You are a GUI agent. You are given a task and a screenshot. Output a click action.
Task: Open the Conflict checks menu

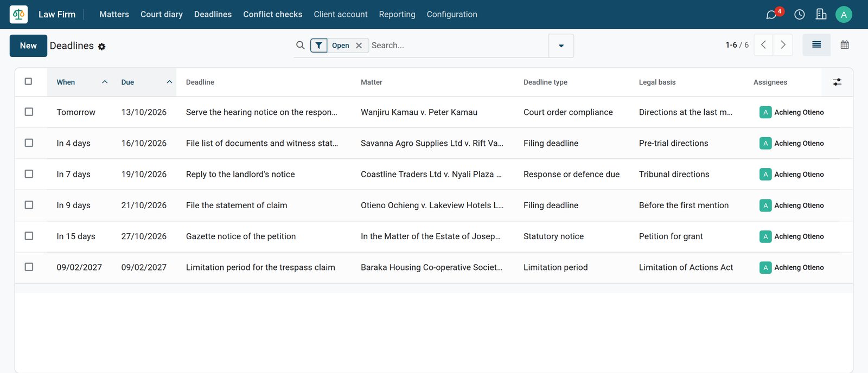tap(272, 14)
